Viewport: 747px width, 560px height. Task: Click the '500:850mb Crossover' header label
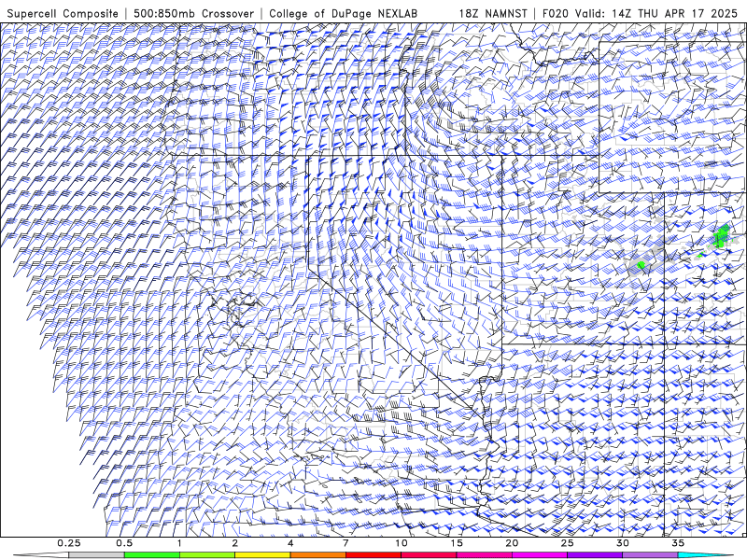point(194,13)
